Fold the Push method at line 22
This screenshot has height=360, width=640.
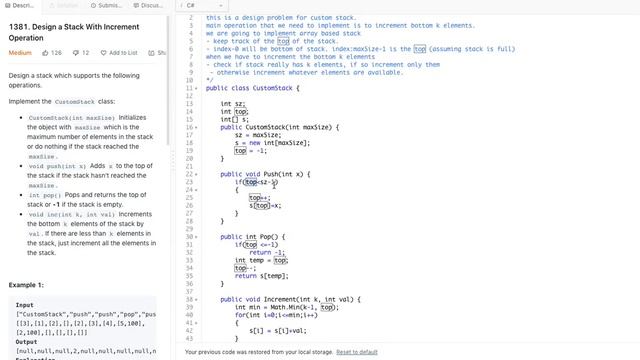pyautogui.click(x=196, y=174)
